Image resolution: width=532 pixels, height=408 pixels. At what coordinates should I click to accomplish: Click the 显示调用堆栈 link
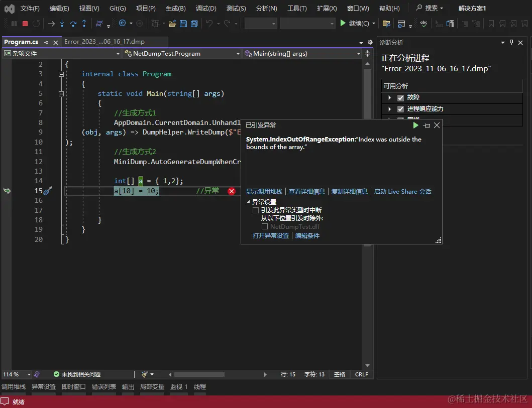coord(264,192)
